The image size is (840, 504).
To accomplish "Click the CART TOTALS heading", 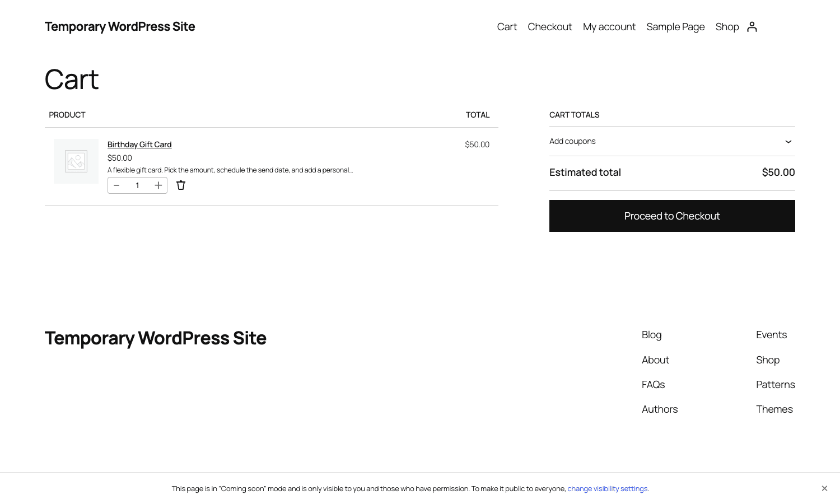I will 574,115.
